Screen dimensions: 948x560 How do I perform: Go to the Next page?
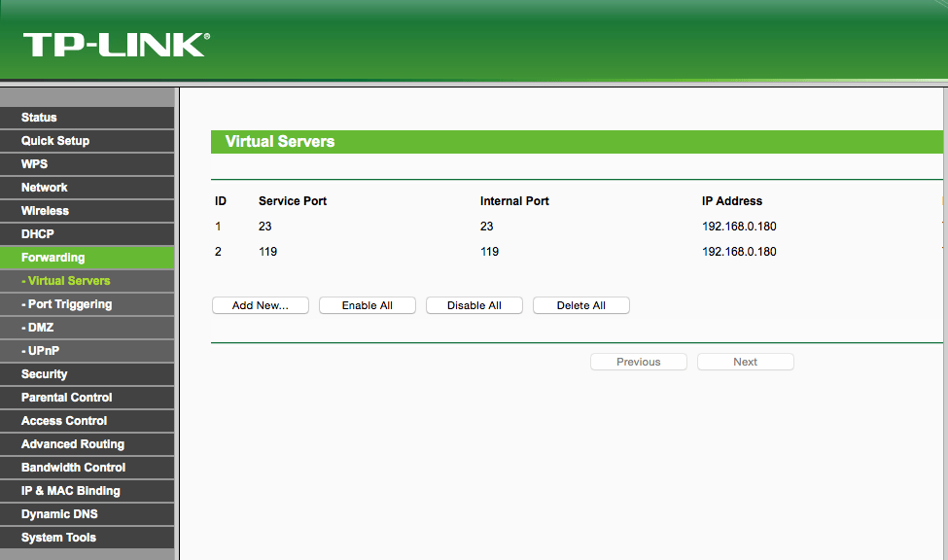(x=745, y=361)
